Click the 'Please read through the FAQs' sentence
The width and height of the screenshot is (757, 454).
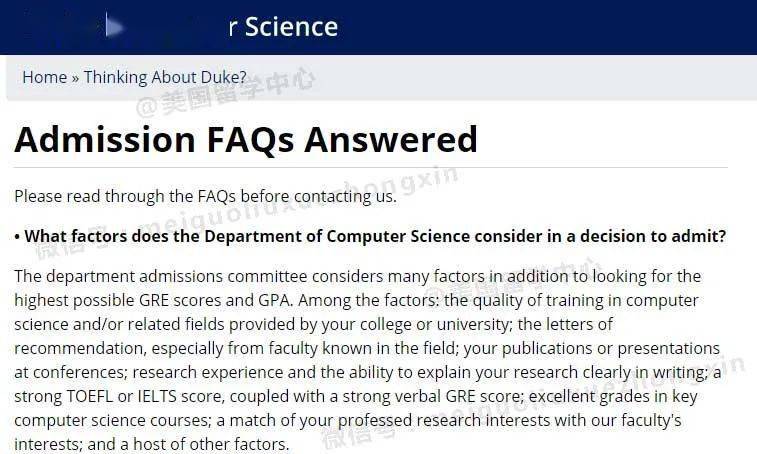tap(206, 197)
